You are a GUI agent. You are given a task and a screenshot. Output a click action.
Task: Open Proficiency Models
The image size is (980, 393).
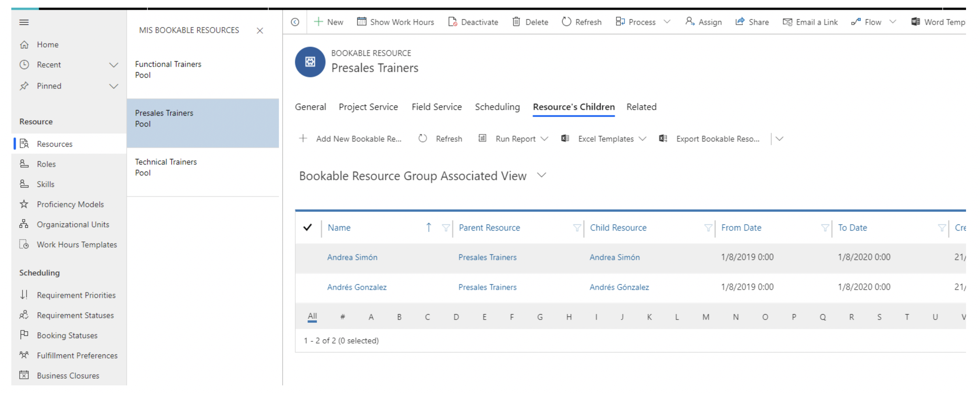click(70, 204)
